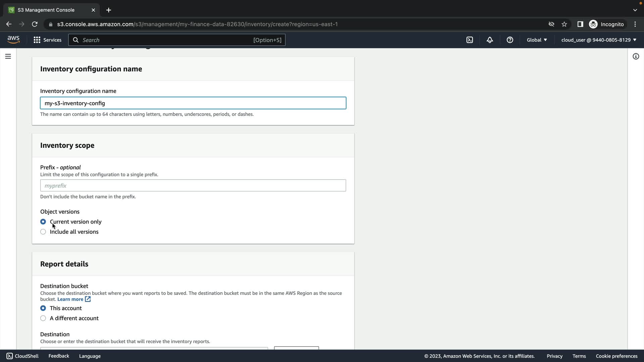
Task: Expand the Global region dropdown
Action: click(x=537, y=40)
